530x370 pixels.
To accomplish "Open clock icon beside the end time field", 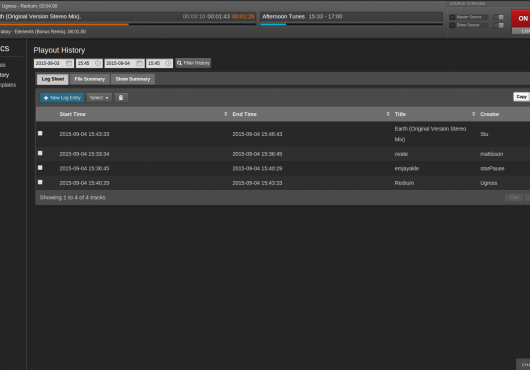I will click(168, 63).
